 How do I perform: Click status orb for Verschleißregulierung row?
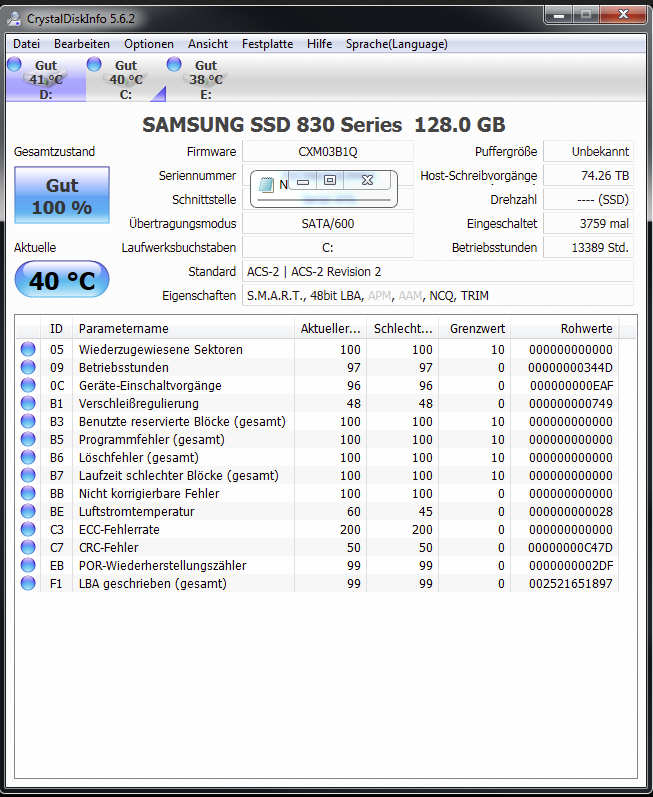tap(28, 403)
